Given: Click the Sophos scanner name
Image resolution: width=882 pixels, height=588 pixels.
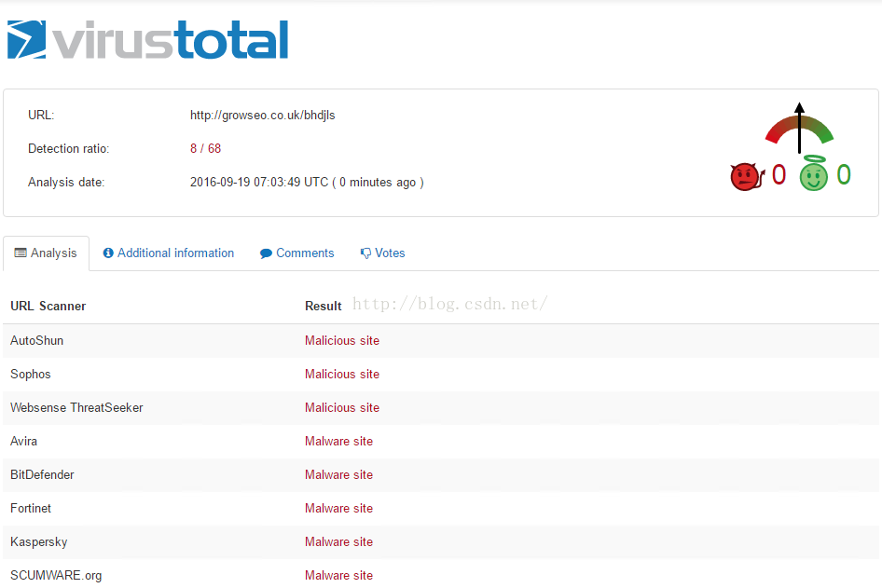Looking at the screenshot, I should tap(31, 375).
